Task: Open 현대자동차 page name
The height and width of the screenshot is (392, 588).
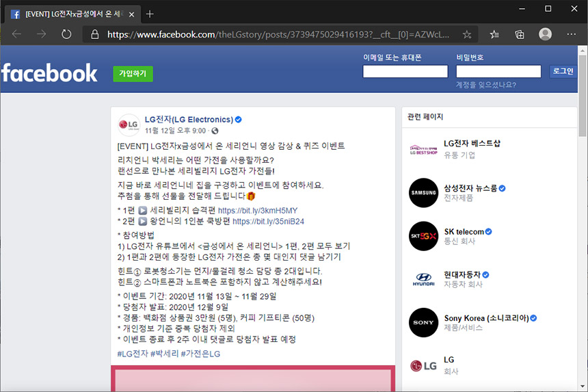Action: pos(462,274)
